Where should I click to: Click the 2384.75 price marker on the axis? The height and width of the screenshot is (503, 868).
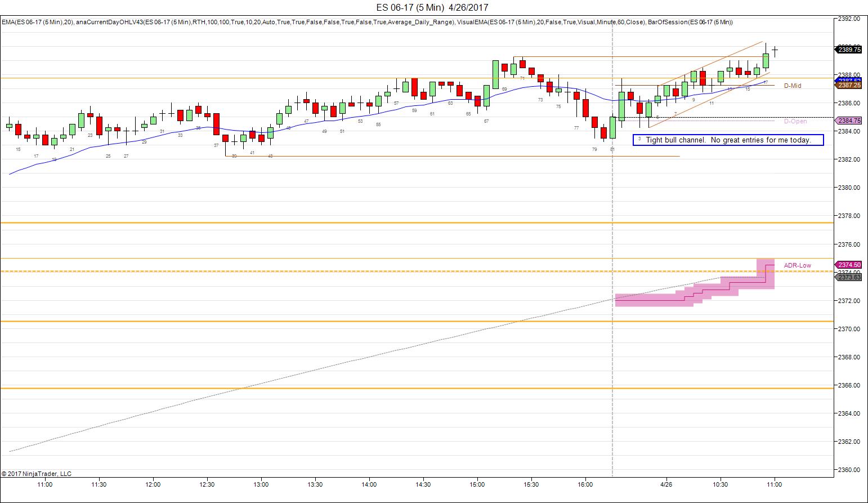pyautogui.click(x=849, y=121)
